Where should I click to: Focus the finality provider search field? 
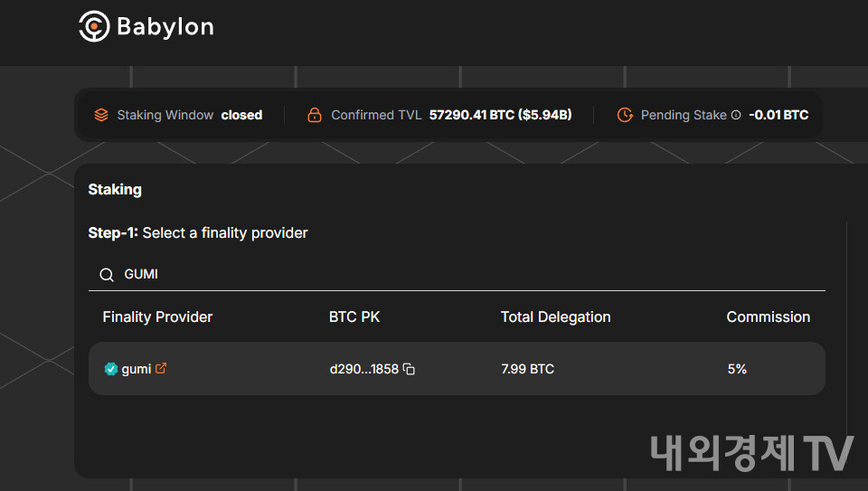[x=452, y=274]
